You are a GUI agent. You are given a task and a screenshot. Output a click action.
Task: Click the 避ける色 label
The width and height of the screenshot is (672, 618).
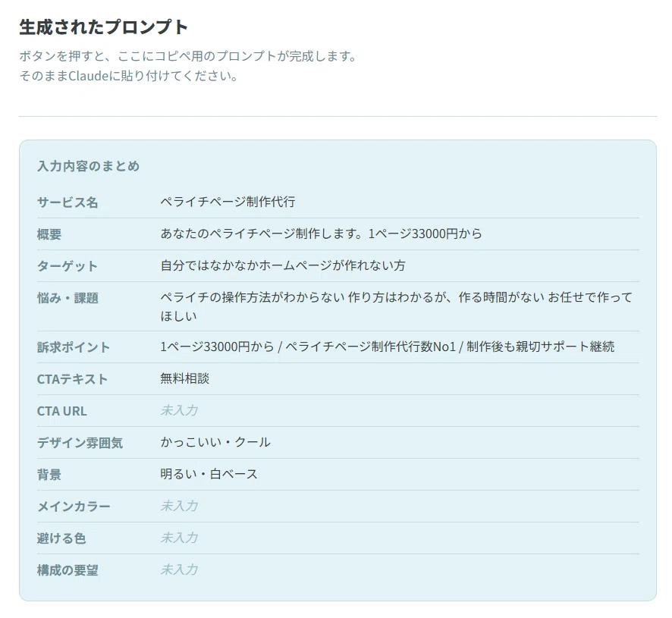pyautogui.click(x=61, y=538)
